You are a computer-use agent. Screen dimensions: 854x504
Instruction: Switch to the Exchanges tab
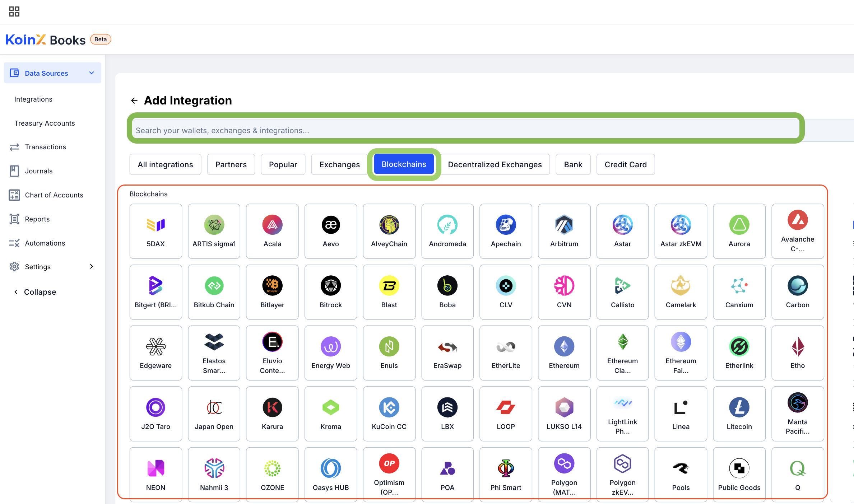(339, 164)
